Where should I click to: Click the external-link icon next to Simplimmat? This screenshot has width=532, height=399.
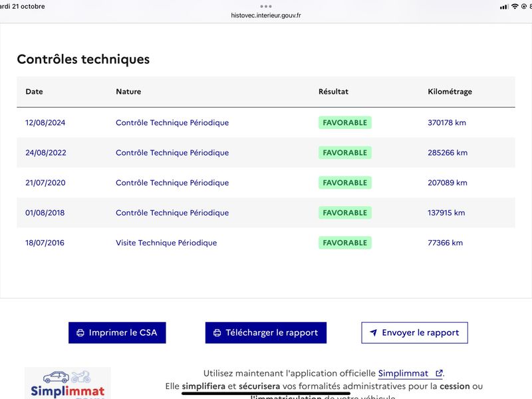(439, 373)
